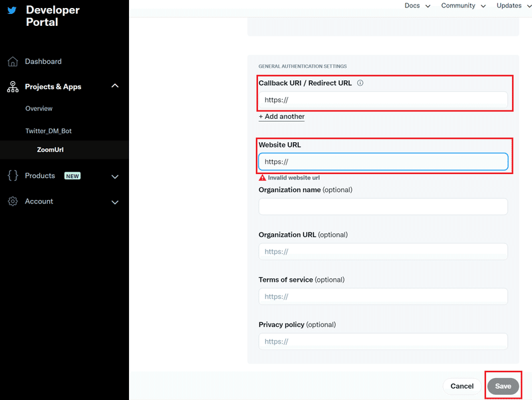Click the Website URL label
The width and height of the screenshot is (532, 400).
coord(279,145)
